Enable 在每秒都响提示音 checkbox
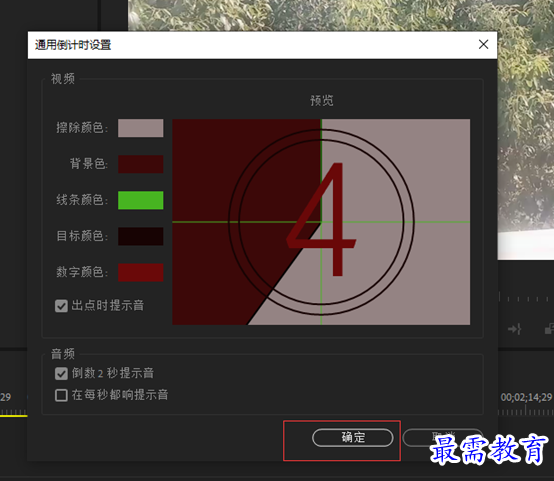This screenshot has width=554, height=481. (x=61, y=395)
